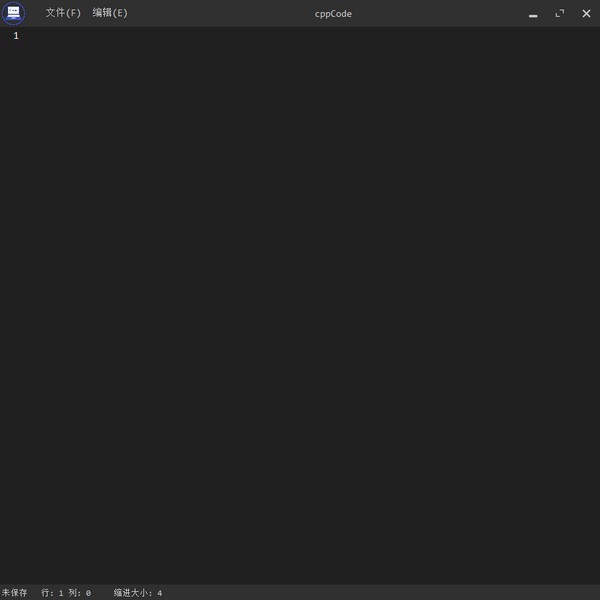The width and height of the screenshot is (600, 600).
Task: Click the 行: 1 列: 0 indicator
Action: [x=66, y=593]
